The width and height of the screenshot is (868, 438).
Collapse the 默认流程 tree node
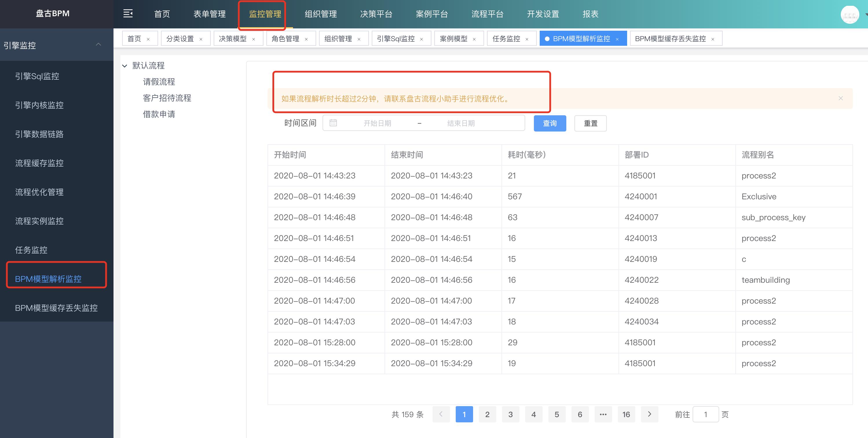pos(125,66)
